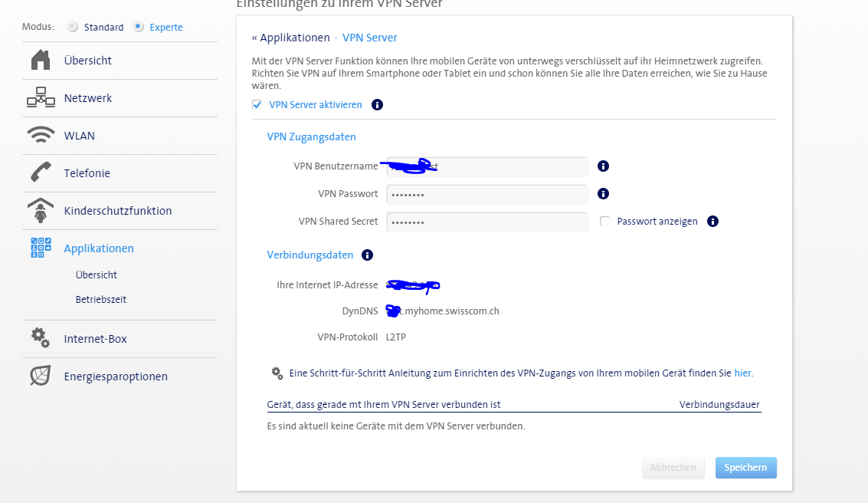Click the Internet-Box gears icon
The image size is (868, 503).
[41, 338]
